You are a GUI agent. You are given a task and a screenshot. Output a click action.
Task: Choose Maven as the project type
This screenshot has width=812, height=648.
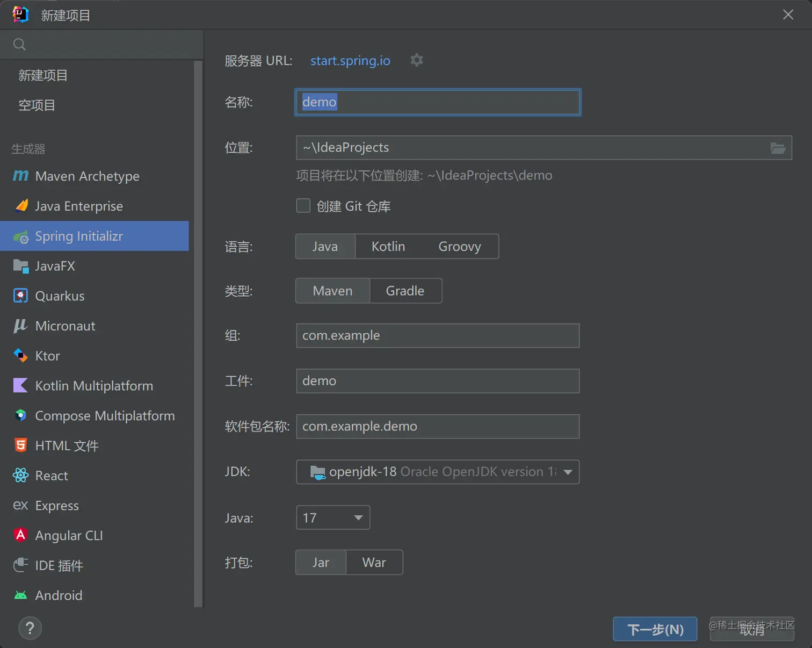pyautogui.click(x=333, y=291)
